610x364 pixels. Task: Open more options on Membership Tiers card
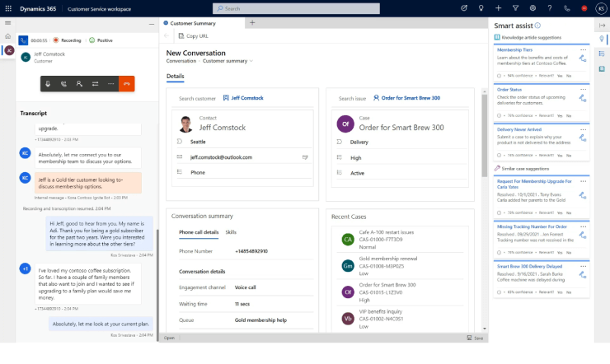[583, 49]
